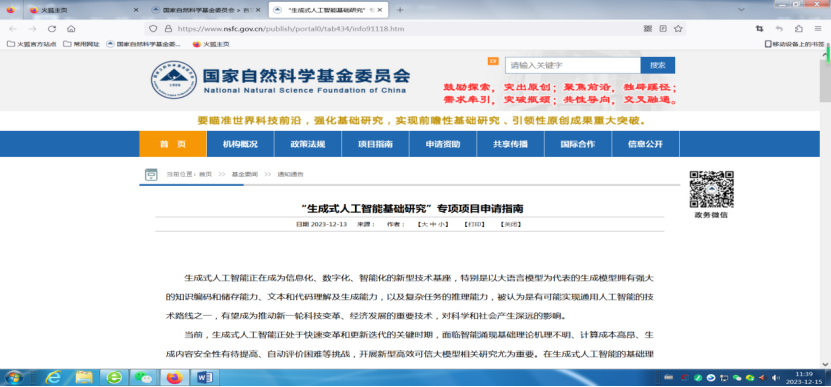Image resolution: width=831 pixels, height=387 pixels.
Task: Open the Firefox hamburger menu
Action: point(818,29)
